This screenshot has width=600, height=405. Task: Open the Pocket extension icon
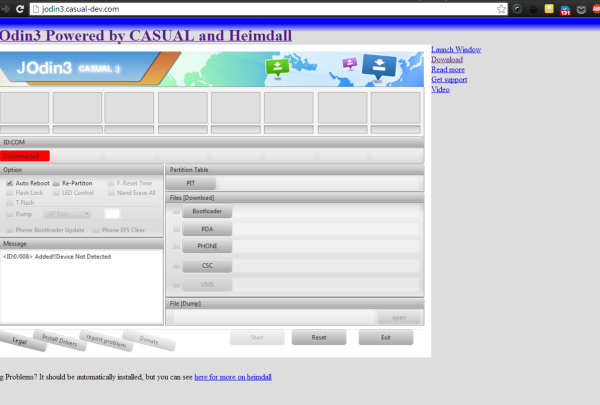[581, 10]
